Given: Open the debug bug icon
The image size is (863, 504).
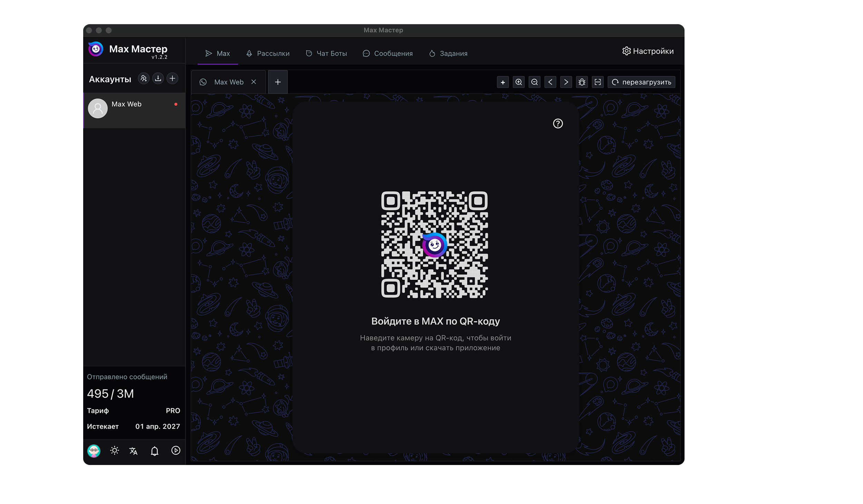Looking at the screenshot, I should click(x=582, y=82).
